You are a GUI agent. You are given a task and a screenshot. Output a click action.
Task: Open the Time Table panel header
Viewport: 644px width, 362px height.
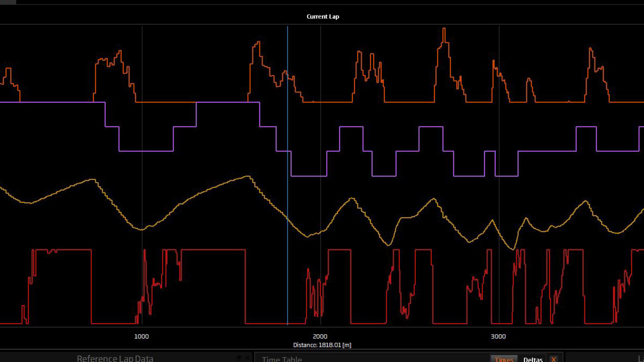(x=282, y=359)
